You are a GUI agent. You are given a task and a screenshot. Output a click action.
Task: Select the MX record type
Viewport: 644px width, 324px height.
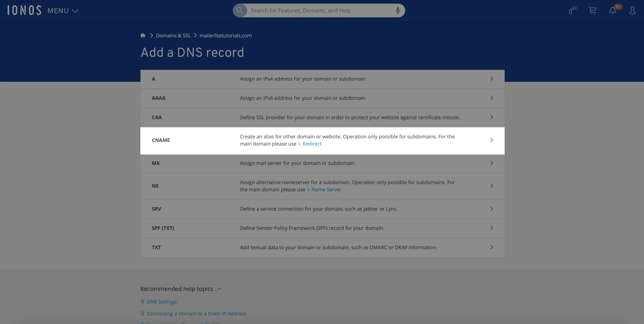click(x=156, y=163)
